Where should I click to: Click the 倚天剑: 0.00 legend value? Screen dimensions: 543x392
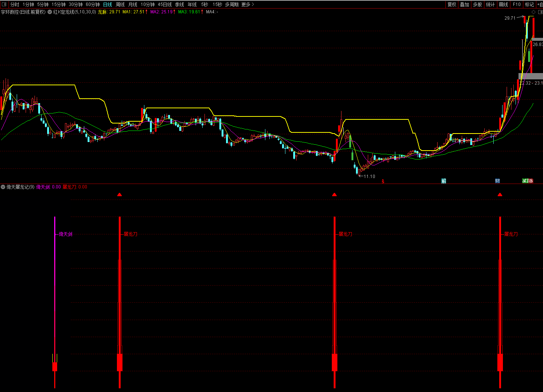click(49, 187)
